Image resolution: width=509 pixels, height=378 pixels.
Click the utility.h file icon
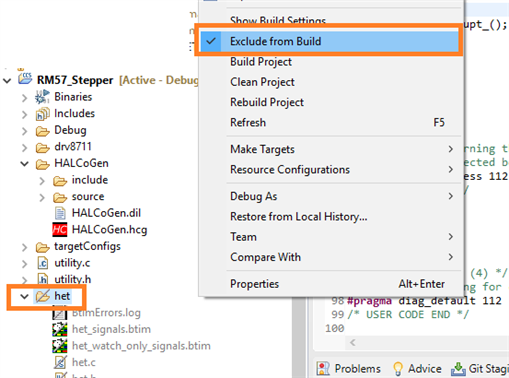click(x=43, y=279)
